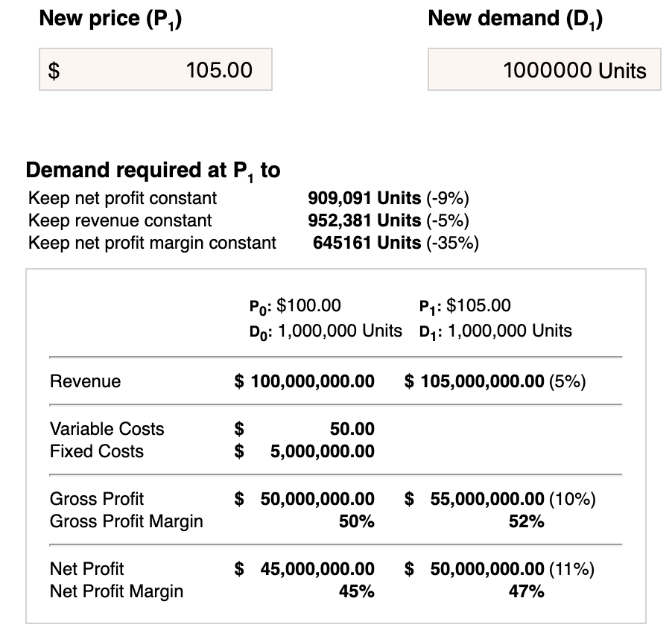Click the $100,000,000.00 revenue value
This screenshot has width=672, height=636.
click(305, 381)
